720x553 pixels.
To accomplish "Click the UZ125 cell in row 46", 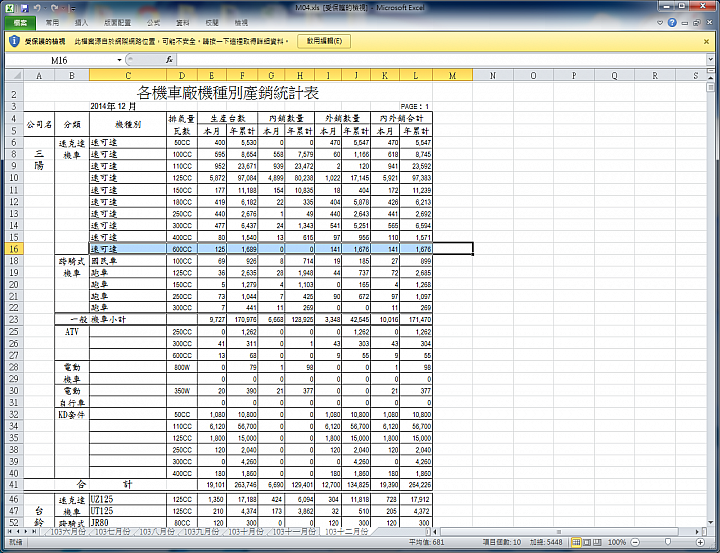I will pos(128,499).
